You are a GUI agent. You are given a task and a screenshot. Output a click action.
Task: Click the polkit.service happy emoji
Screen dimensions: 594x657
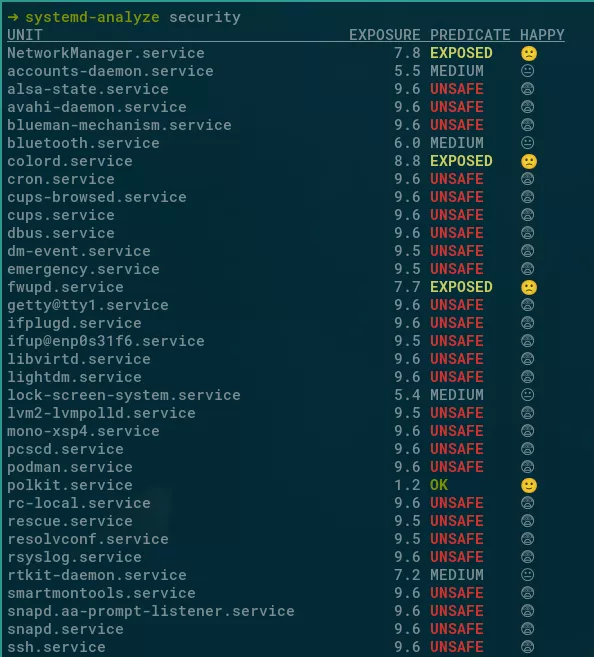point(529,485)
